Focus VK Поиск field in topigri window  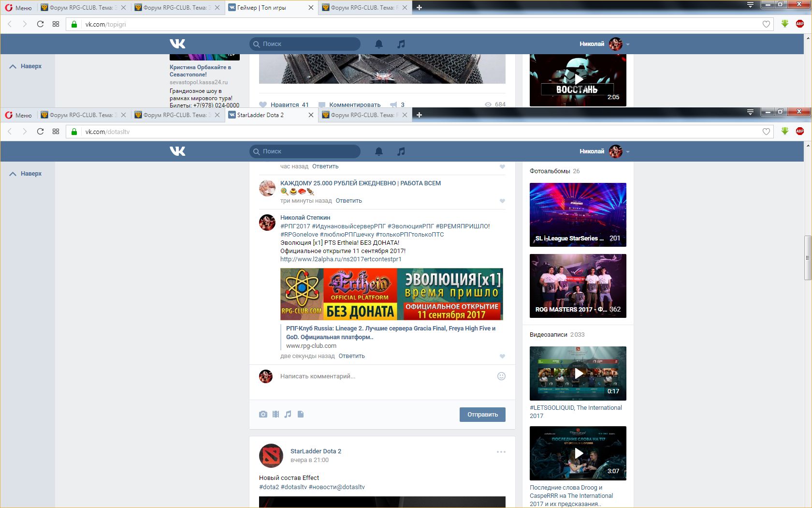pyautogui.click(x=305, y=44)
